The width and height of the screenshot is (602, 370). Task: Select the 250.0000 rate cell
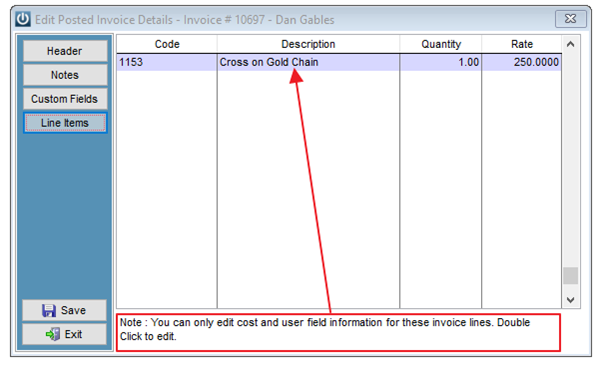(522, 62)
